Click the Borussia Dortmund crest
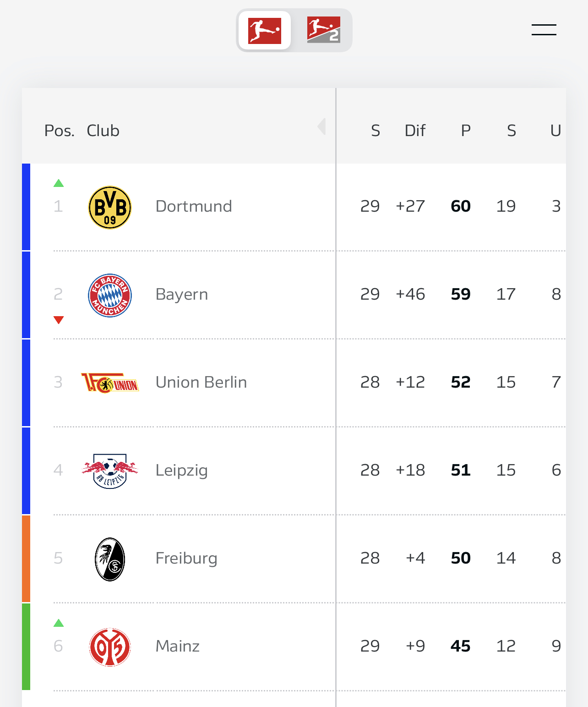588x707 pixels. coord(110,207)
